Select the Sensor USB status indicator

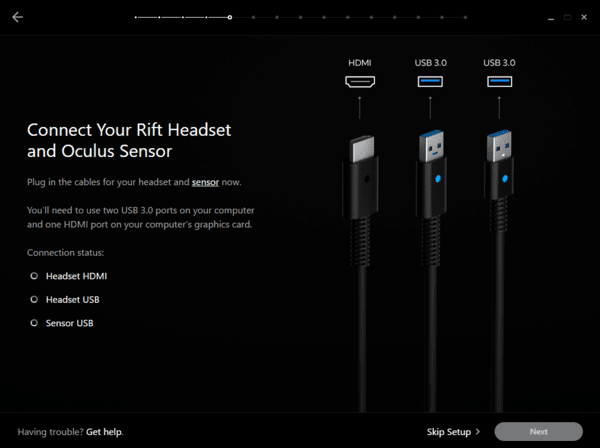pyautogui.click(x=34, y=323)
